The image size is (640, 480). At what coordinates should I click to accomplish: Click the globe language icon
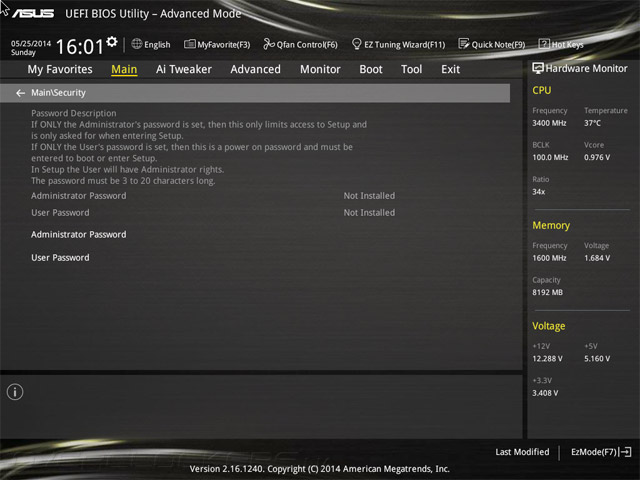click(137, 44)
